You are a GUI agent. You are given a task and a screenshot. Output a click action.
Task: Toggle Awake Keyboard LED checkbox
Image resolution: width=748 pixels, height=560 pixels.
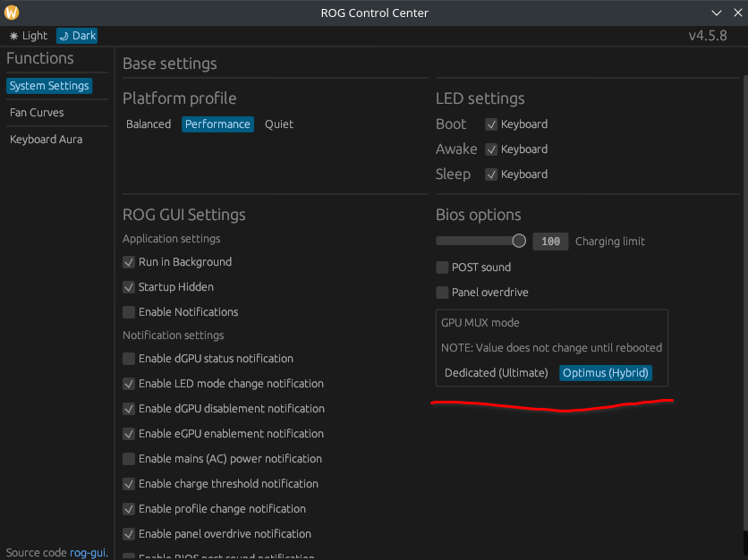pos(491,149)
